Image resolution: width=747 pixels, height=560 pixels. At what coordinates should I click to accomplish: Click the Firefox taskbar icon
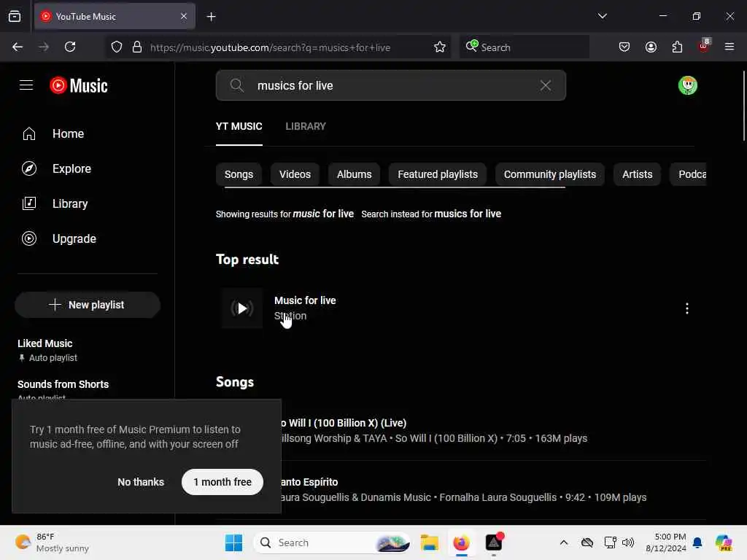click(461, 542)
